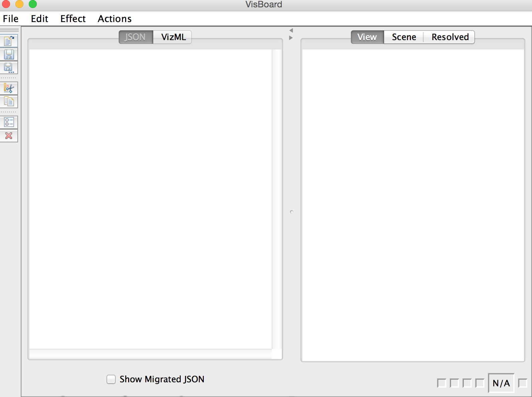Open the Effect menu
This screenshot has width=532, height=397.
[73, 19]
